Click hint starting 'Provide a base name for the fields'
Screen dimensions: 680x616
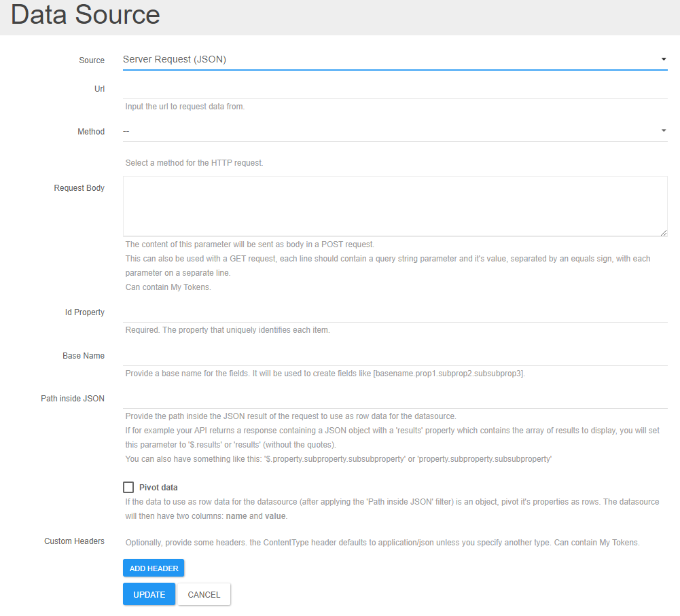click(x=325, y=374)
